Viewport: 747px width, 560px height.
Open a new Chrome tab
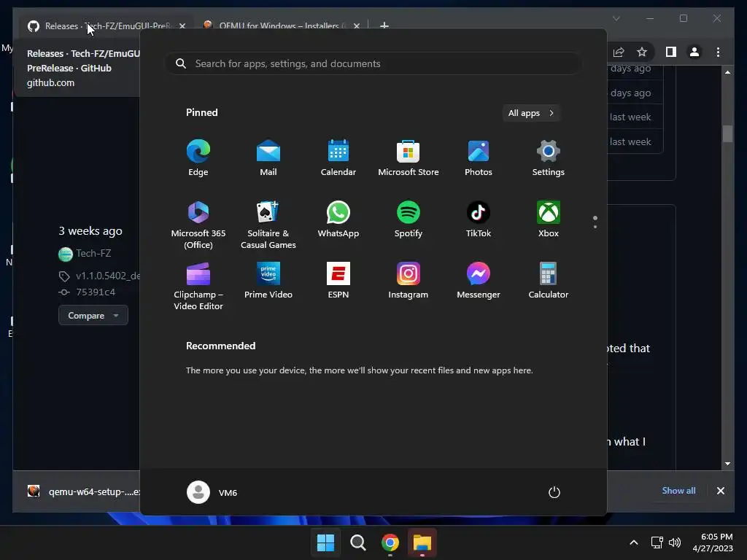click(x=384, y=26)
